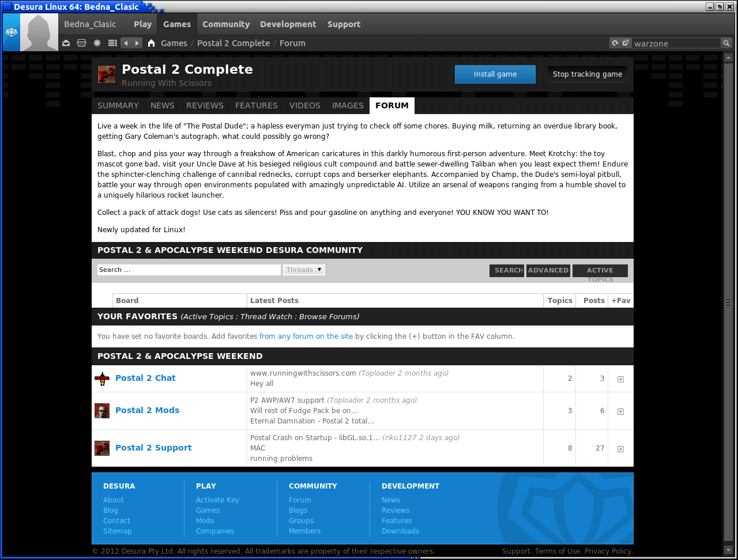Open 'Eternal Damnation - Postal 2 total...' post

(x=312, y=421)
